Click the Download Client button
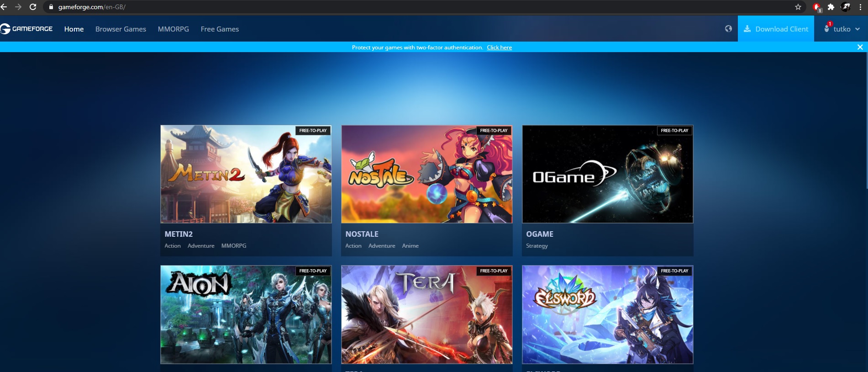Screen dimensions: 868x372 [x=776, y=29]
